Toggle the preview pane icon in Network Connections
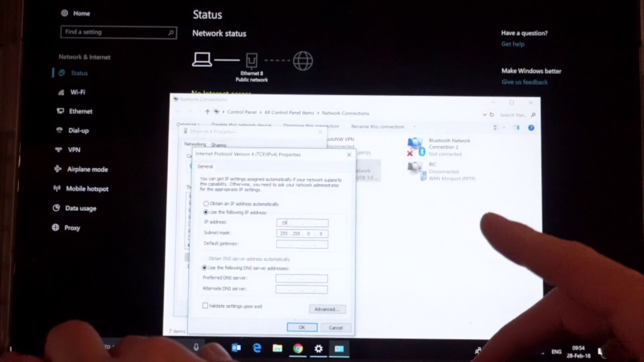This screenshot has height=362, width=644. pyautogui.click(x=516, y=128)
